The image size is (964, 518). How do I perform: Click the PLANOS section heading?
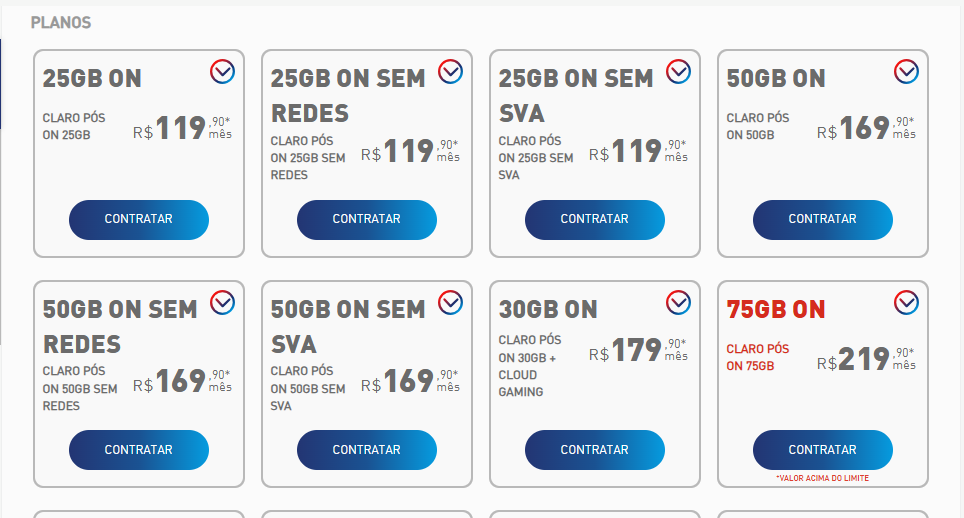pos(61,22)
